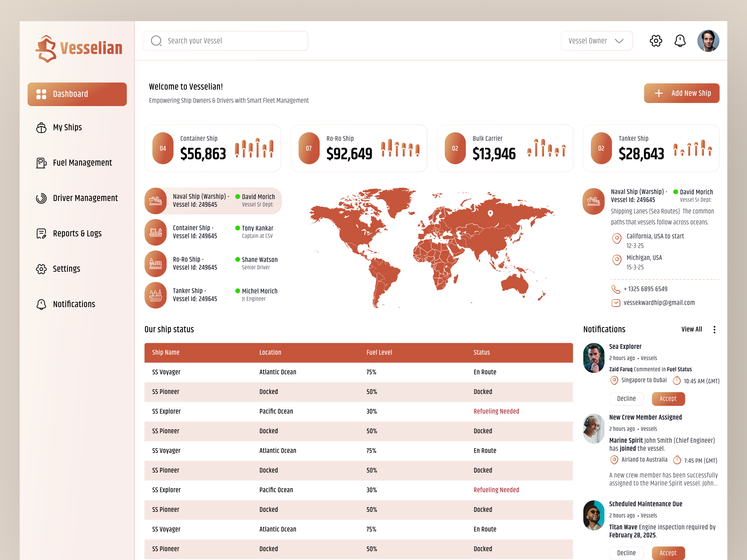Screen dimensions: 747x560
Task: Go to Dashboard menu item
Action: tap(77, 94)
